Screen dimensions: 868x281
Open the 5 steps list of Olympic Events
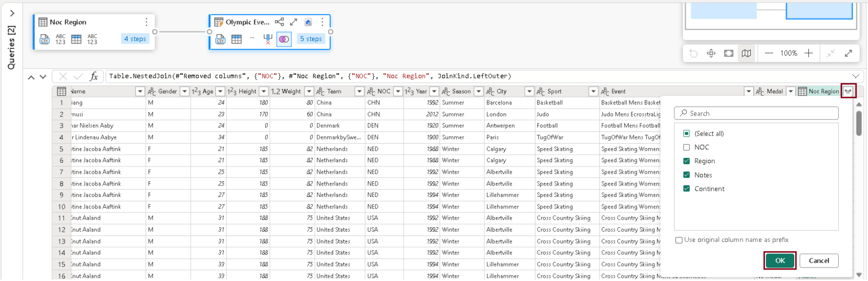[x=311, y=39]
